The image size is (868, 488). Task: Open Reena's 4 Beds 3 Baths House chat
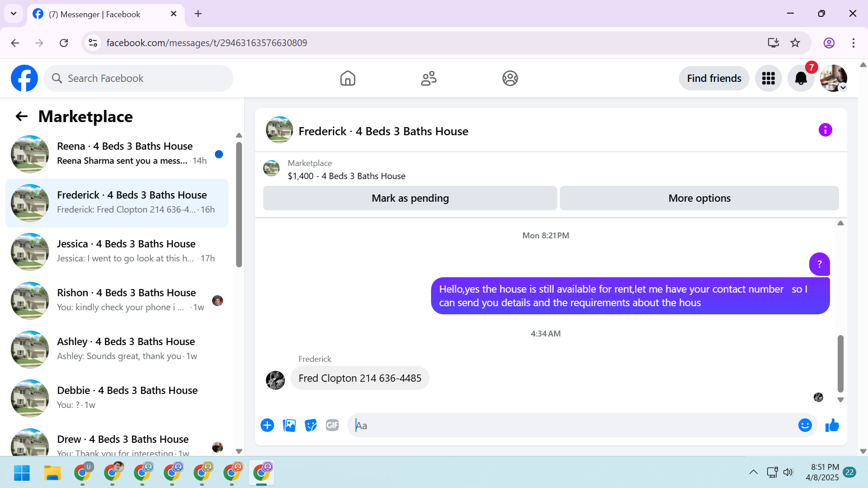coord(117,154)
